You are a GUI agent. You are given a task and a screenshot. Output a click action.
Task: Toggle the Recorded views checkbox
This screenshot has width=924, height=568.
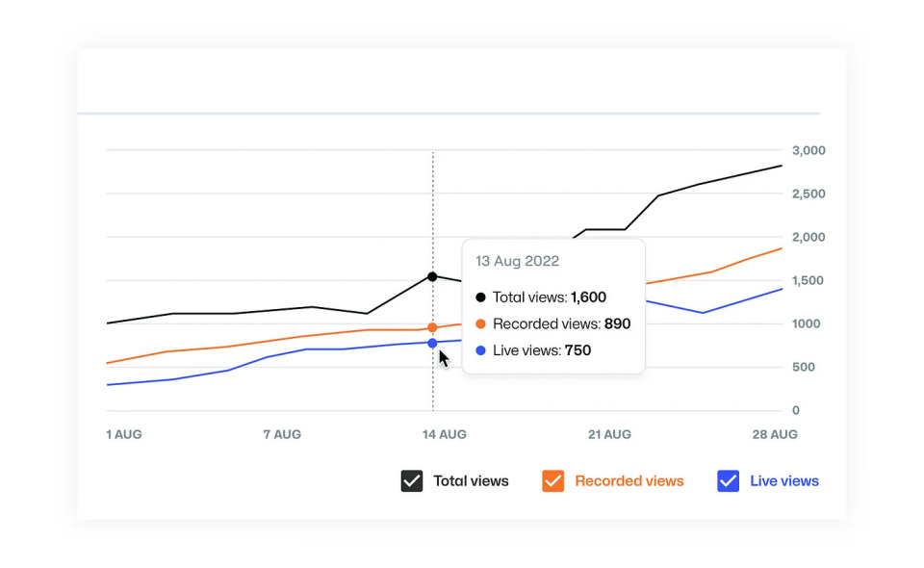pyautogui.click(x=552, y=481)
